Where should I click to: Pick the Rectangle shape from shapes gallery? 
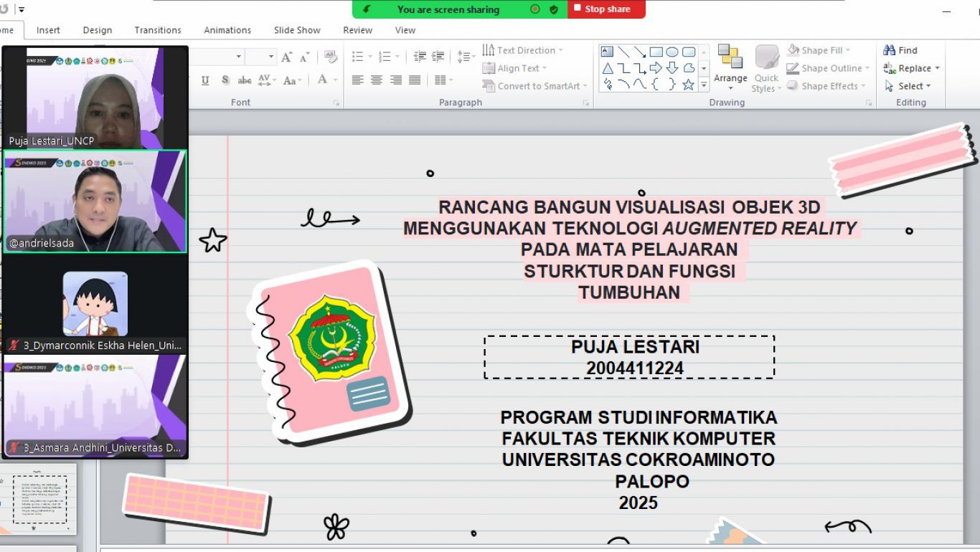(656, 52)
